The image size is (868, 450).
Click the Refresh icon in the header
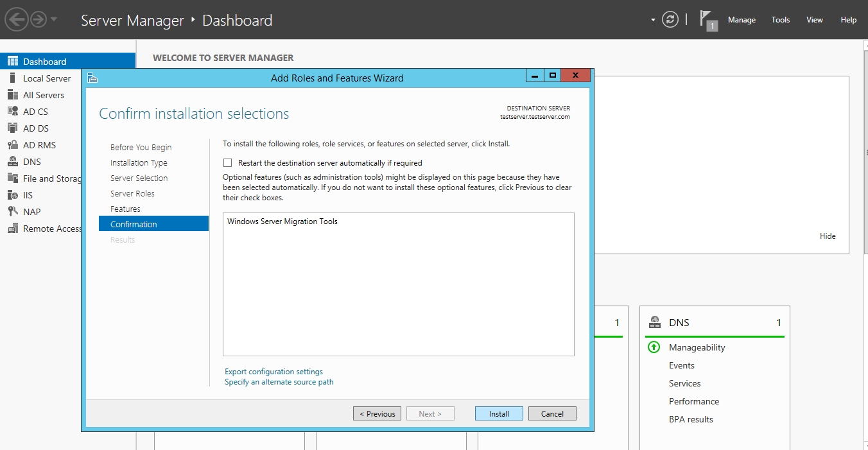pyautogui.click(x=670, y=19)
